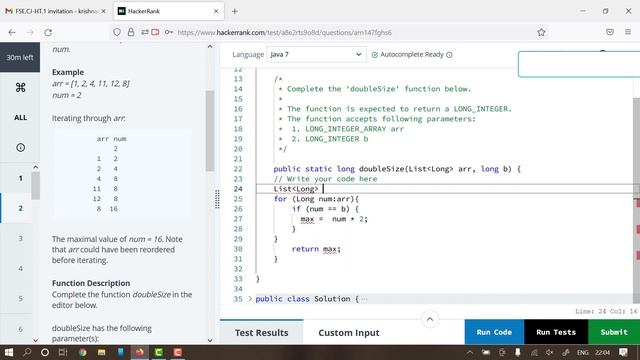Click the problem description scroll-down arrow

[210, 340]
